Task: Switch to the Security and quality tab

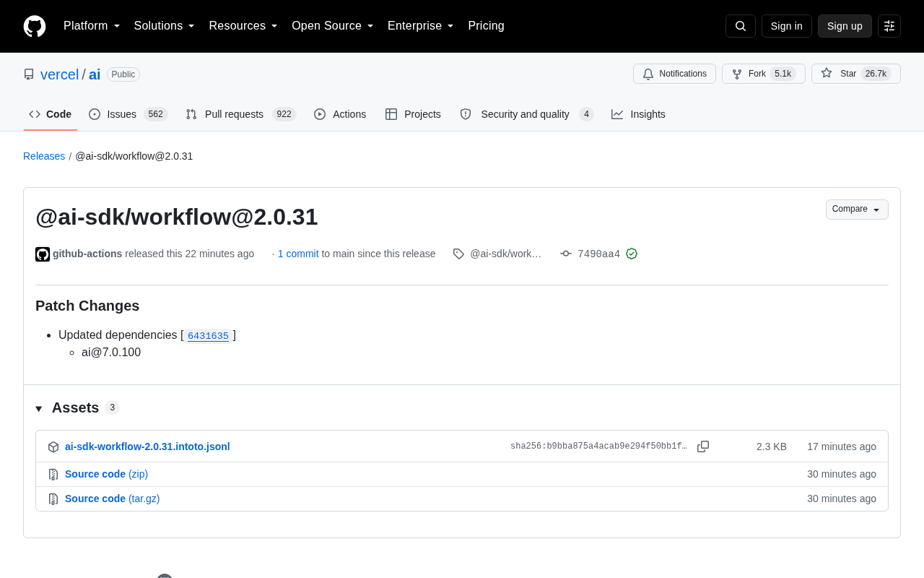Action: tap(527, 114)
